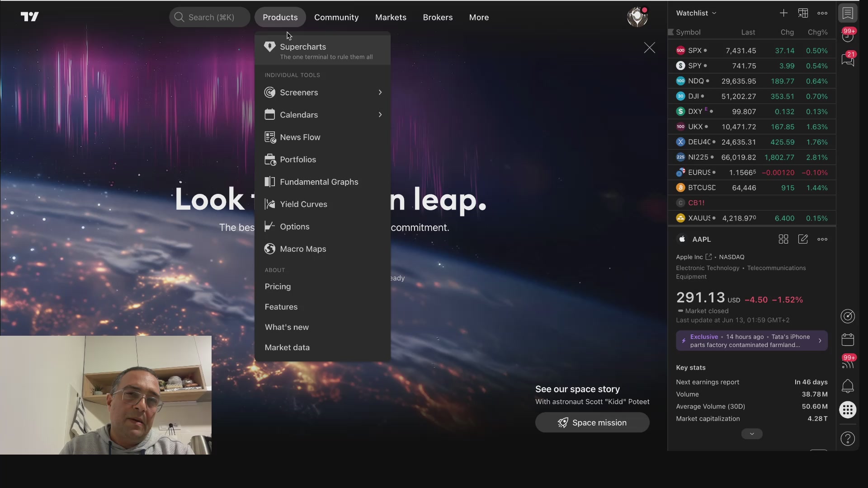Open the Markets menu
868x488 pixels.
coord(391,17)
